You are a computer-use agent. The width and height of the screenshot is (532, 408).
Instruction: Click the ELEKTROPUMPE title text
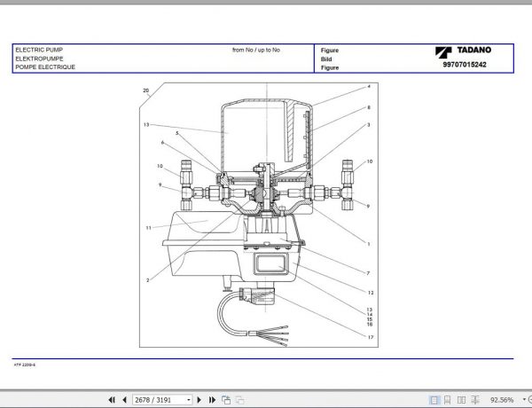click(x=39, y=59)
